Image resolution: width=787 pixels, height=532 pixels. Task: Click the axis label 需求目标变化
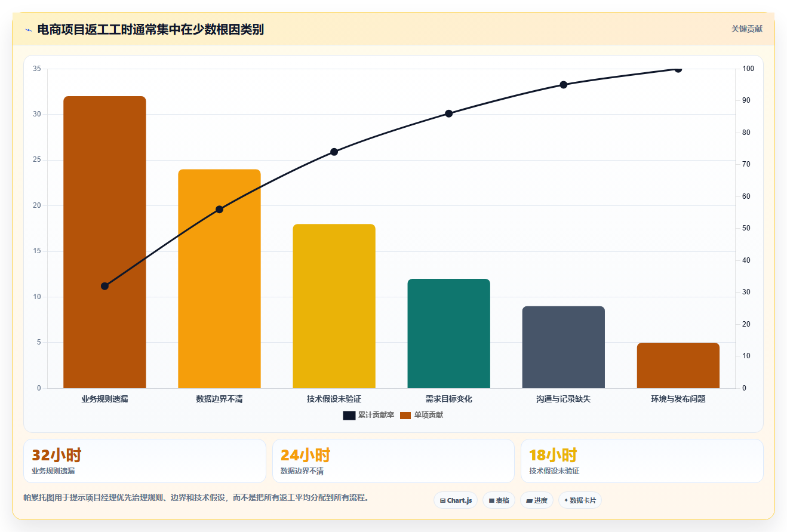[x=448, y=399]
